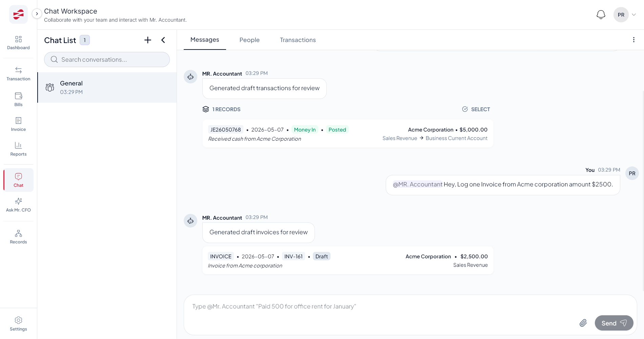The image size is (644, 339).
Task: Click the $5,000.00 transaction amount
Action: tap(474, 129)
